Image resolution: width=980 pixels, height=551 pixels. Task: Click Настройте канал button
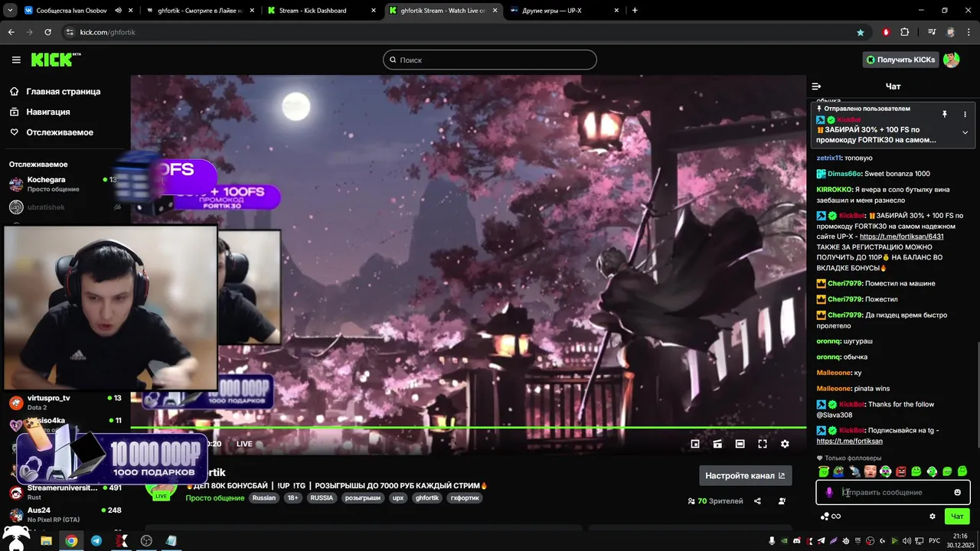745,475
